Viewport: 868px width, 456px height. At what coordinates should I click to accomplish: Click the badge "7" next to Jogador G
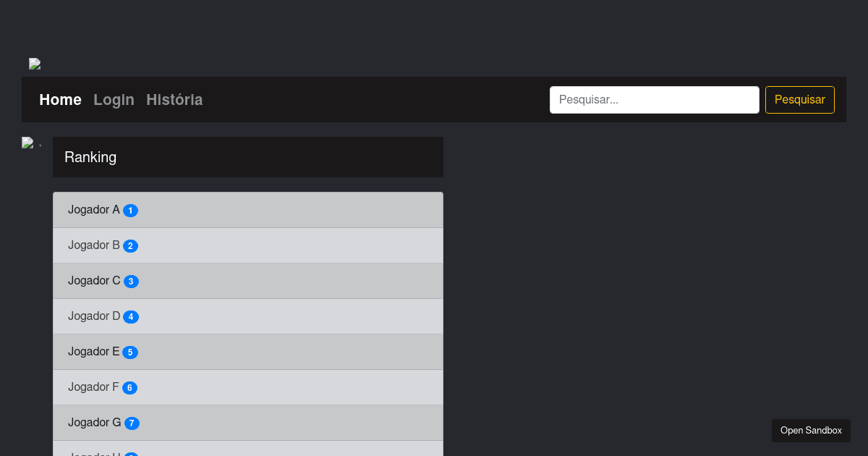pos(132,423)
